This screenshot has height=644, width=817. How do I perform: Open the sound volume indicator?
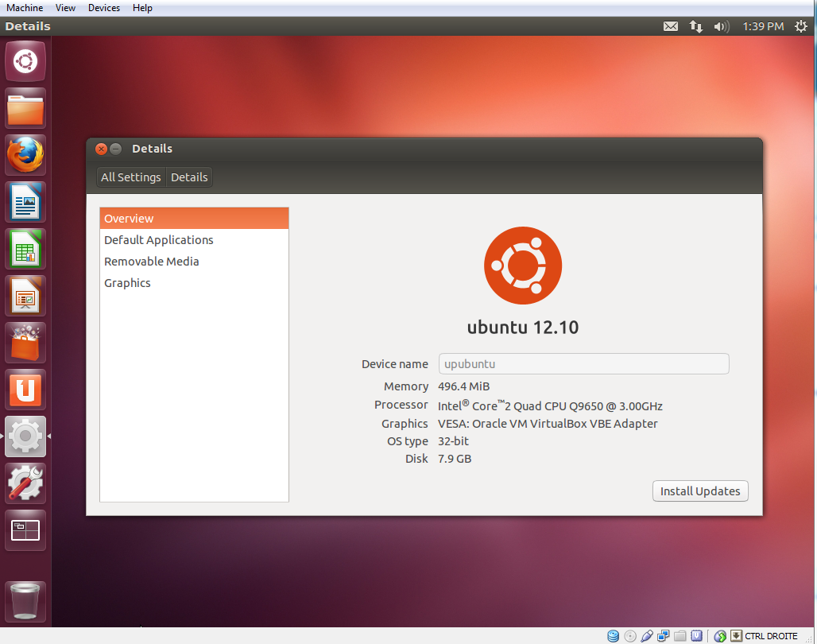[x=721, y=26]
